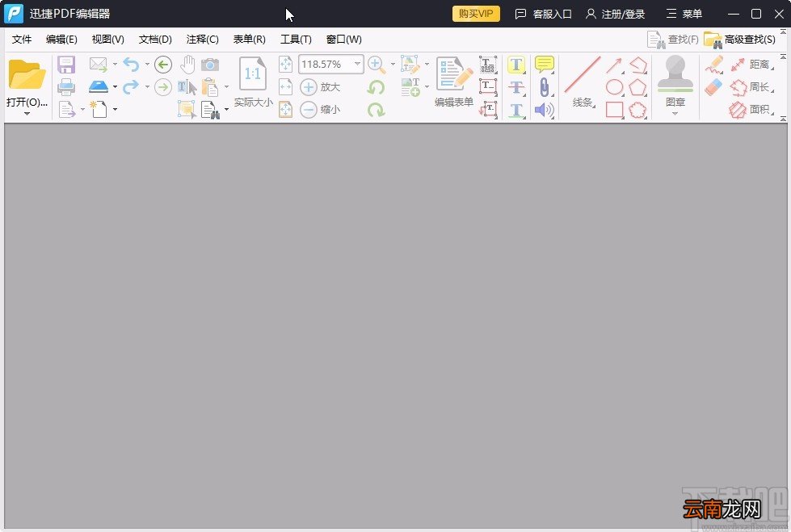The height and width of the screenshot is (532, 791).
Task: Expand the magnifier zoom tool dropdown arrow
Action: click(393, 65)
